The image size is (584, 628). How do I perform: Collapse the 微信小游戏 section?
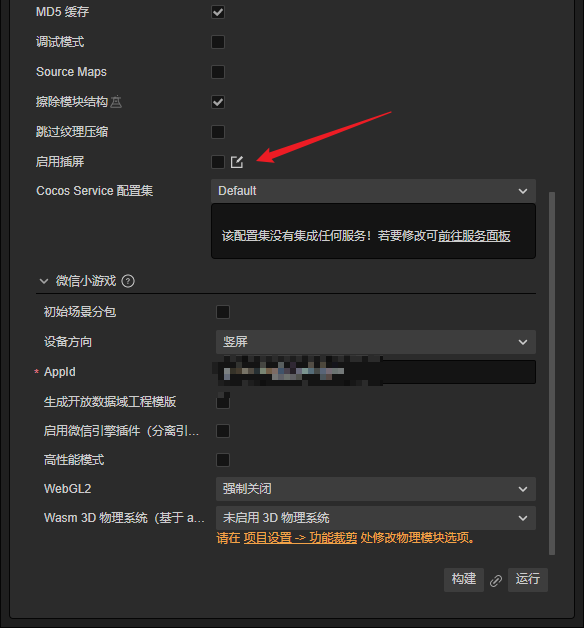click(44, 281)
